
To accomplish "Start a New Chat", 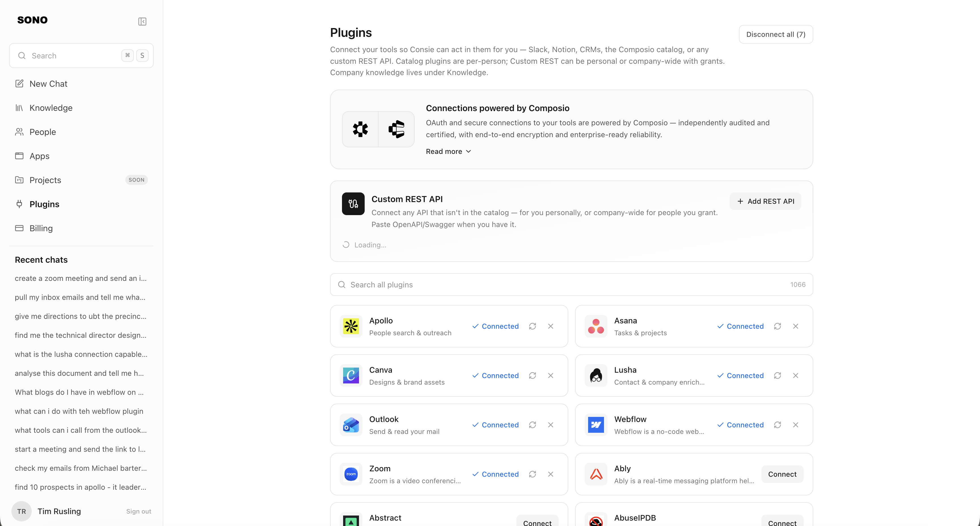I will (81, 84).
